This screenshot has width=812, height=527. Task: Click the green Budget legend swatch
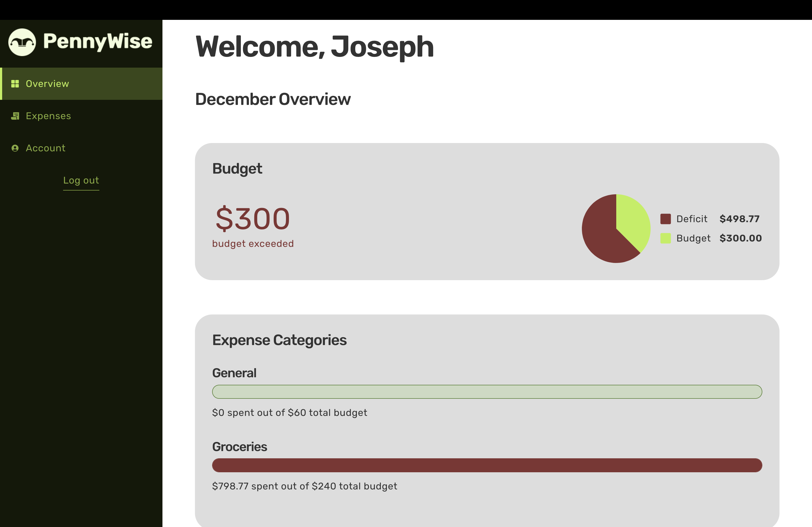[665, 238]
